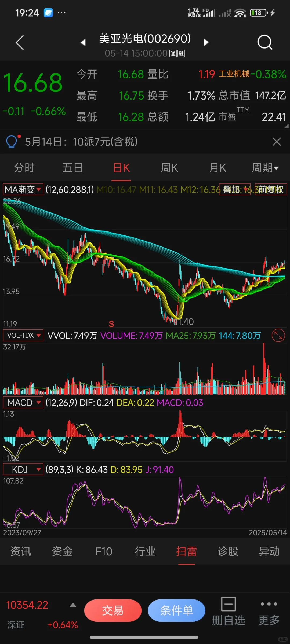
Task: Open the 叠加 overlay dropdown
Action: 235,190
